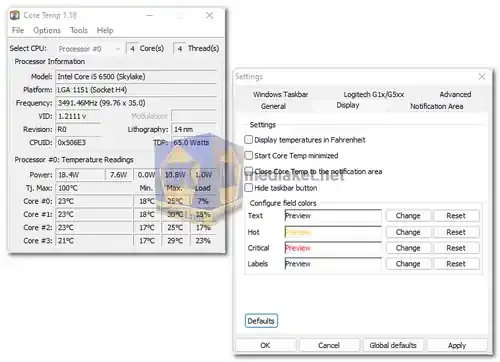The image size is (500, 362).
Task: Click Reset button for Labels color
Action: (456, 264)
